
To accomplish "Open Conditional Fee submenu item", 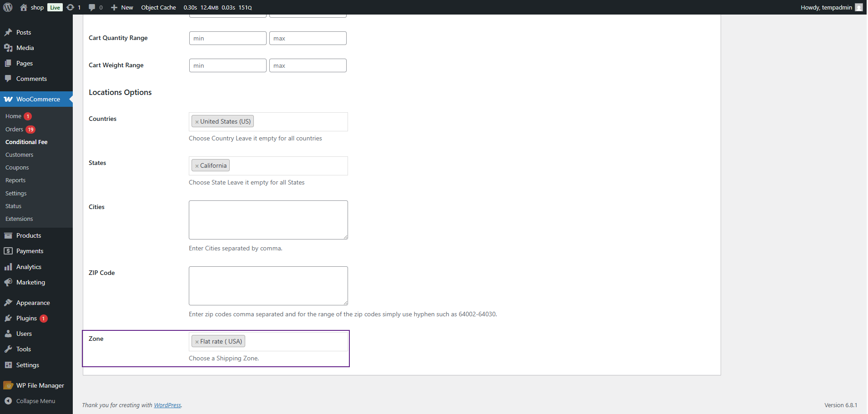I will pyautogui.click(x=26, y=142).
